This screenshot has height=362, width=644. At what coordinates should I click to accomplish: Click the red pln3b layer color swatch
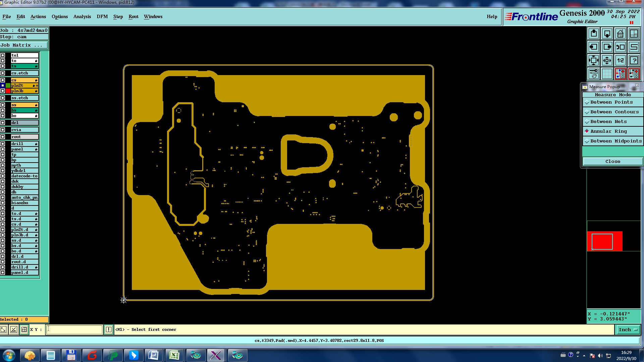tap(8, 91)
